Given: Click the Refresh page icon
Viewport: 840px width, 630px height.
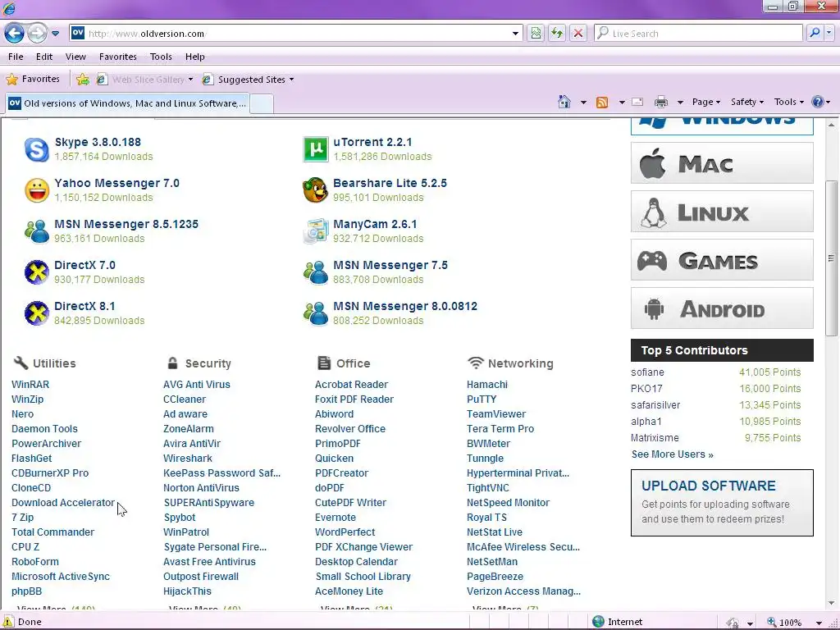Looking at the screenshot, I should (557, 33).
